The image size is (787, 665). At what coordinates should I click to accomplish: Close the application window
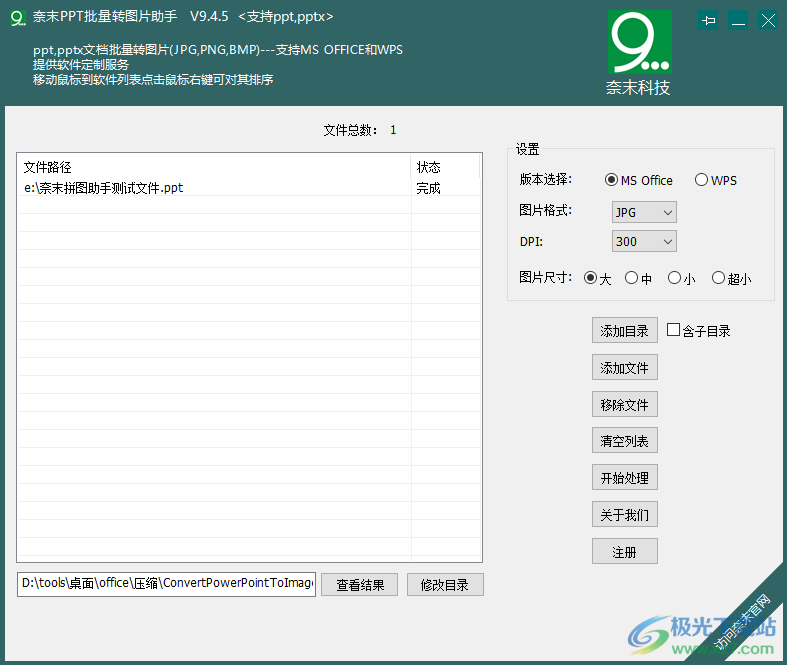point(768,21)
